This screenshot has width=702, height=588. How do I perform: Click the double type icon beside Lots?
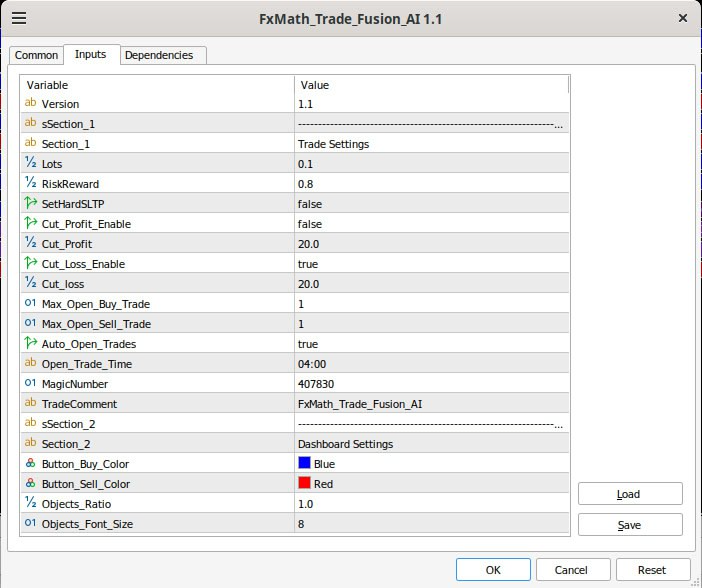pyautogui.click(x=30, y=164)
